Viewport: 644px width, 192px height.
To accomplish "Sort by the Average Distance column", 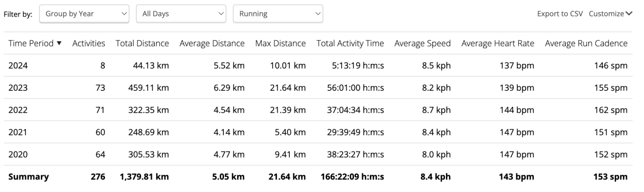I will [212, 43].
